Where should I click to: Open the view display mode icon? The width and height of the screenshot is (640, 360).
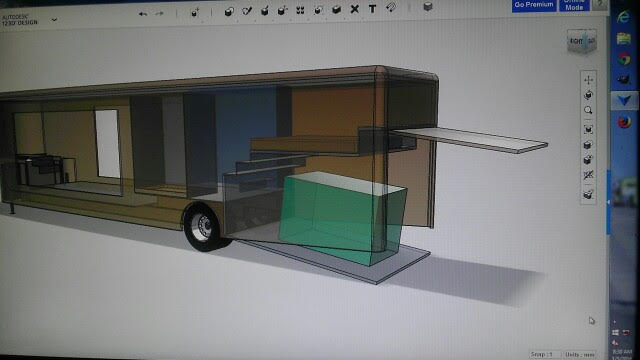point(588,145)
